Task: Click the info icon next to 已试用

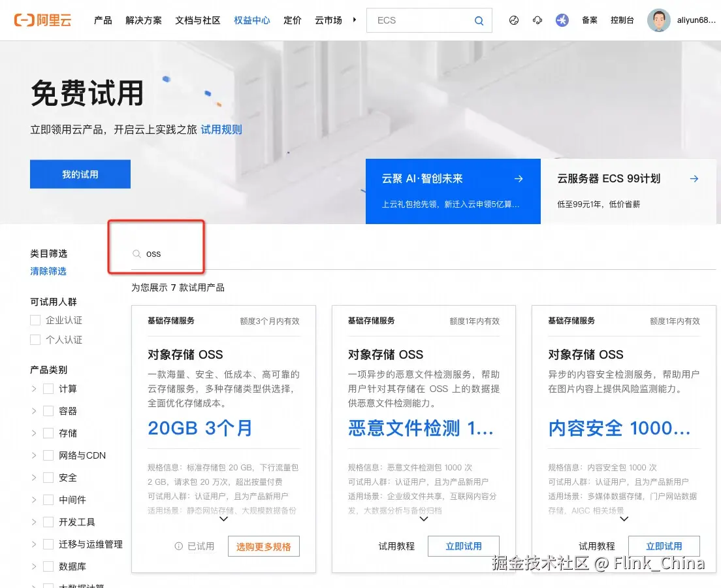Action: (179, 546)
